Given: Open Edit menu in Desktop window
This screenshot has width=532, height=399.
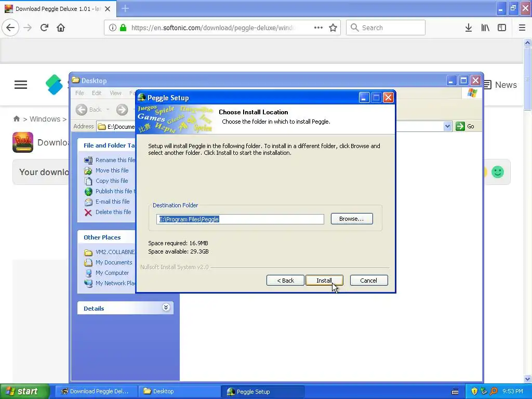Looking at the screenshot, I should pos(97,93).
